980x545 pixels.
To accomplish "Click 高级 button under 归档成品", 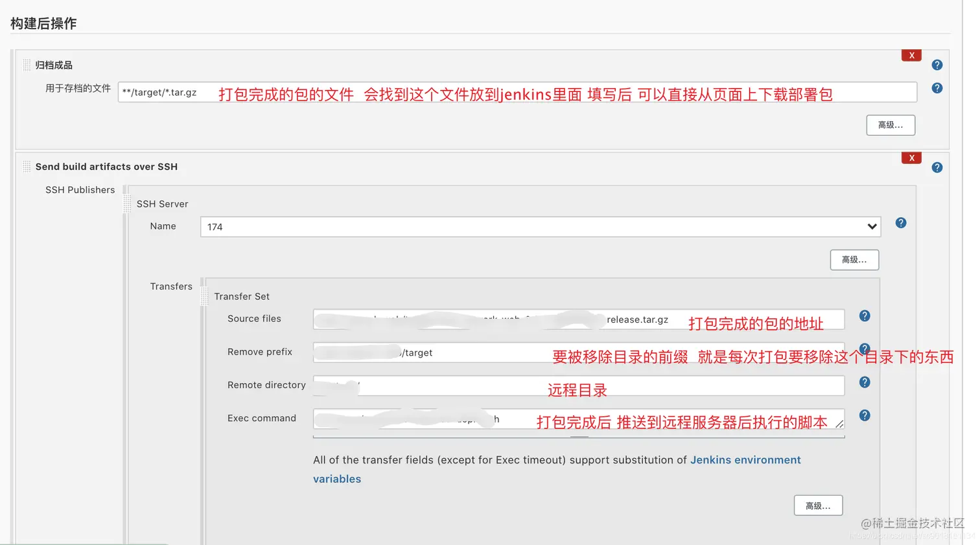I will click(x=891, y=125).
